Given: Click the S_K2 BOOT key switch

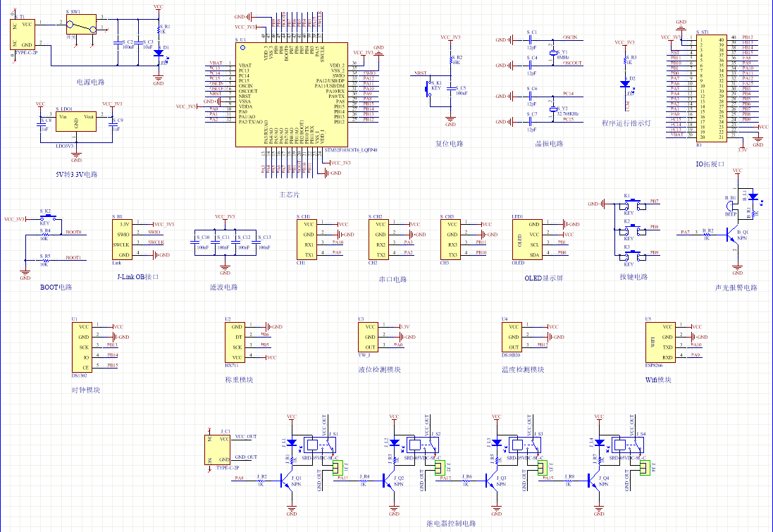Looking at the screenshot, I should [x=48, y=217].
